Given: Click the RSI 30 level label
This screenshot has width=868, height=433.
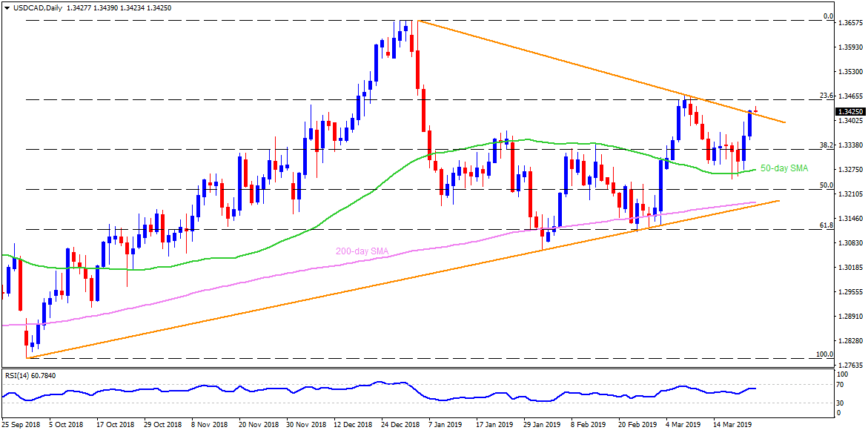Looking at the screenshot, I should point(839,403).
